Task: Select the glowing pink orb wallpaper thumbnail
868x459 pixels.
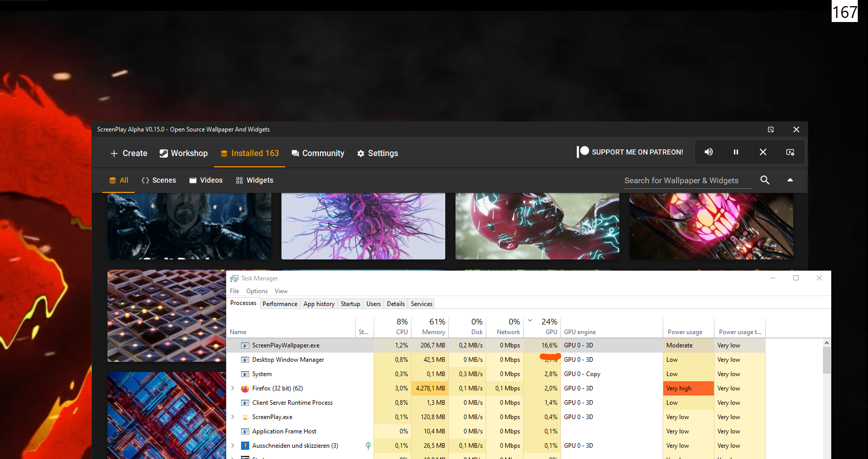Action: point(711,226)
